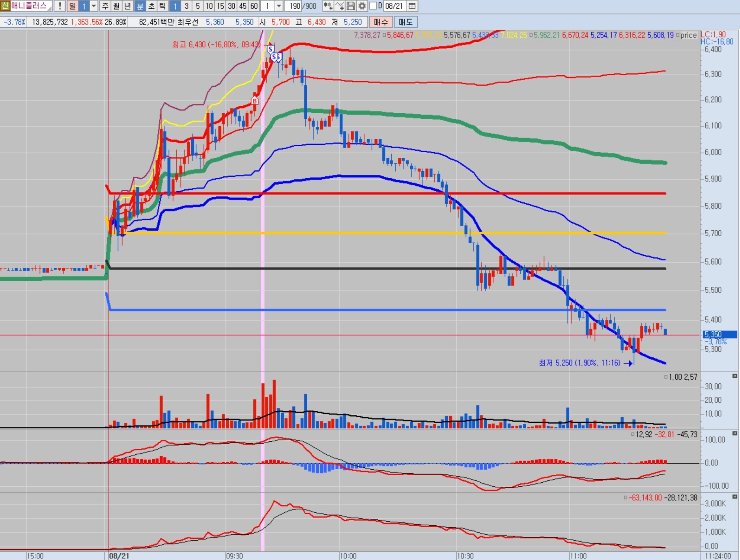Toggle the volume legend square near 1.00

pos(666,377)
